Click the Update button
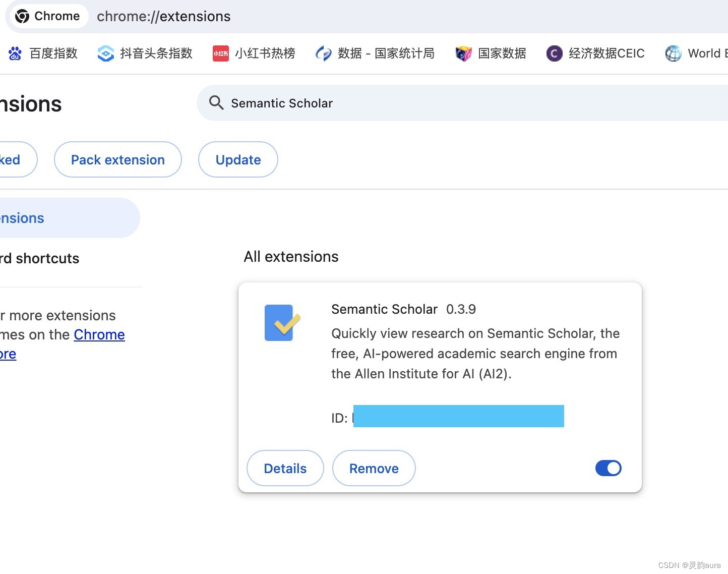Image resolution: width=728 pixels, height=574 pixels. pyautogui.click(x=238, y=159)
